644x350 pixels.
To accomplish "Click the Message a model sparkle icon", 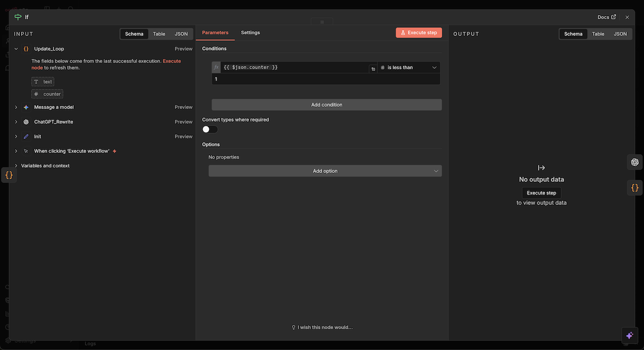I will coord(26,107).
